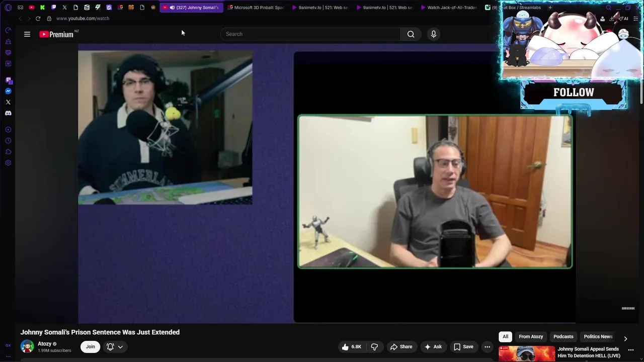This screenshot has width=644, height=362.
Task: Pause the playing video
Action: pos(327,184)
